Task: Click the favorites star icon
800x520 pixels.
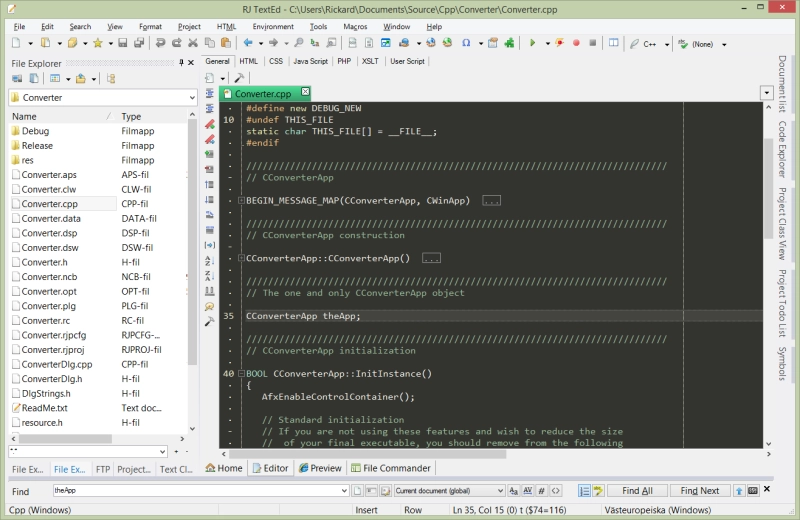Action: [98, 43]
